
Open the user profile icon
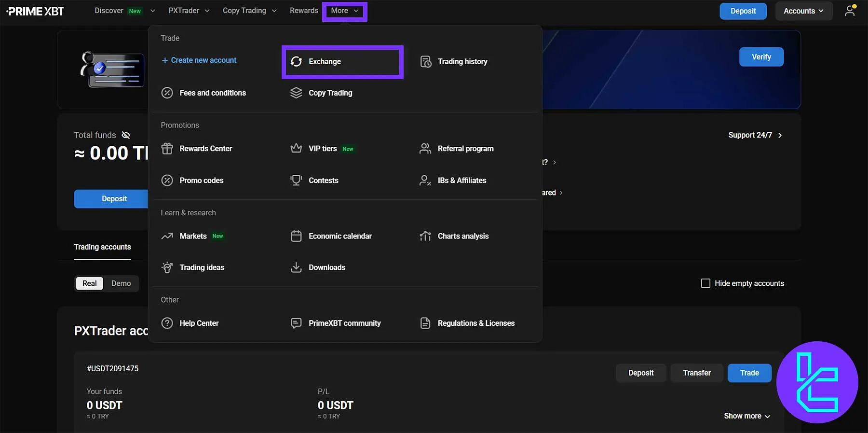pyautogui.click(x=850, y=11)
